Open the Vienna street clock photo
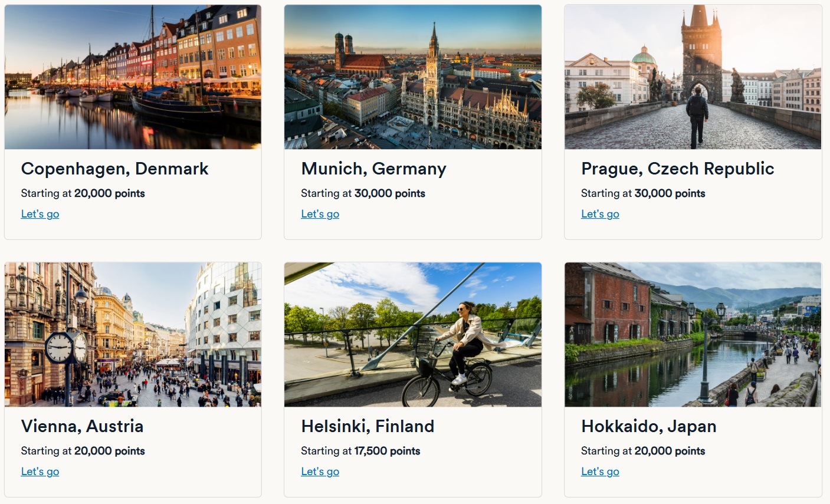This screenshot has height=504, width=830. pyautogui.click(x=133, y=334)
